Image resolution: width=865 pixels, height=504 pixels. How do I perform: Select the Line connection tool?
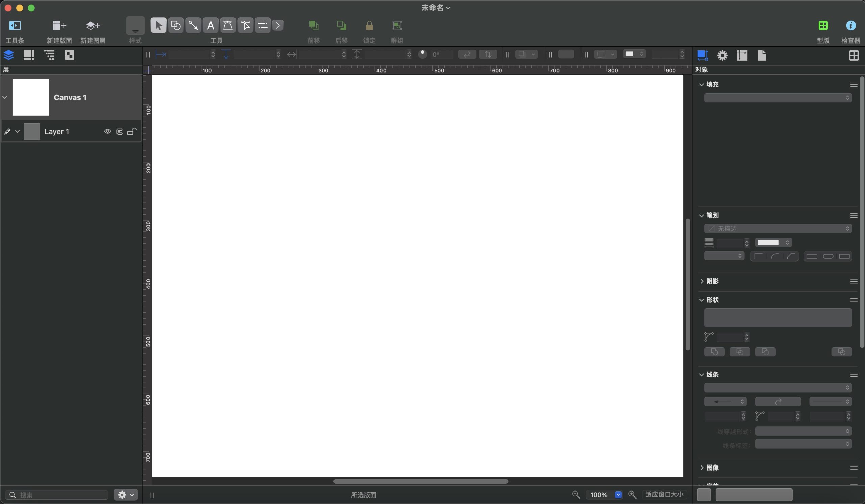pos(193,25)
